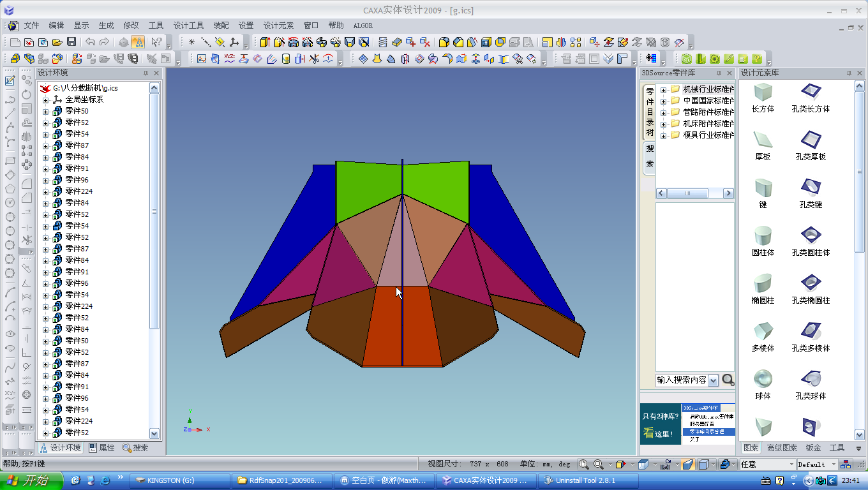Screen dimensions: 868x490
Task: Click the 输入搜索内容 search input field
Action: [681, 380]
